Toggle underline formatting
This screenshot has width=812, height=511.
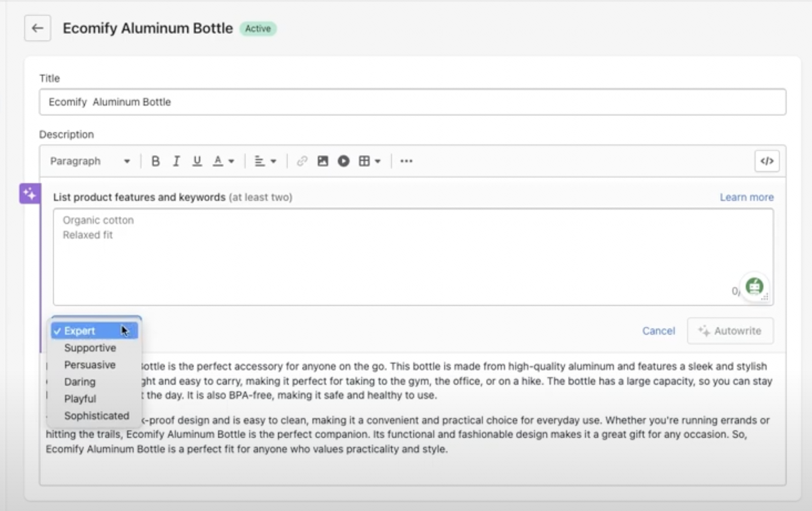pyautogui.click(x=197, y=161)
